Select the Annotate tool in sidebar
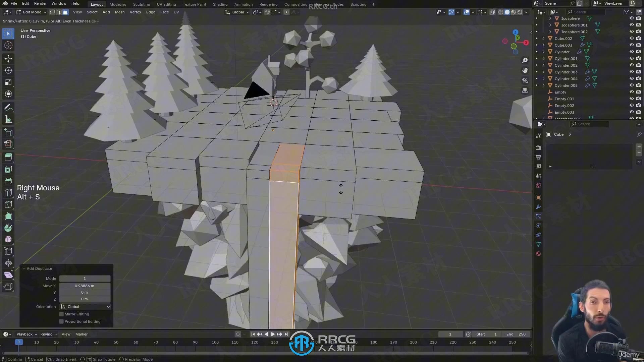Screen dimensions: 644x362 (x=8, y=108)
